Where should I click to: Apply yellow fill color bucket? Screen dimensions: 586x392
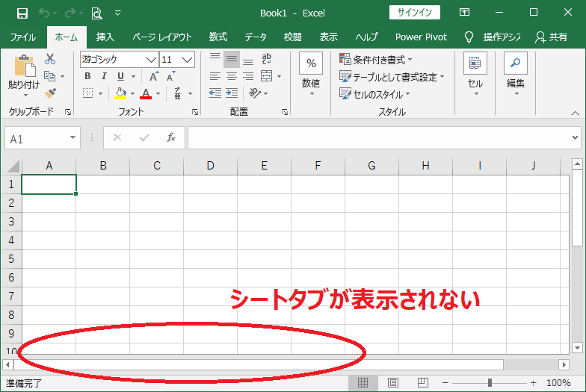point(120,93)
